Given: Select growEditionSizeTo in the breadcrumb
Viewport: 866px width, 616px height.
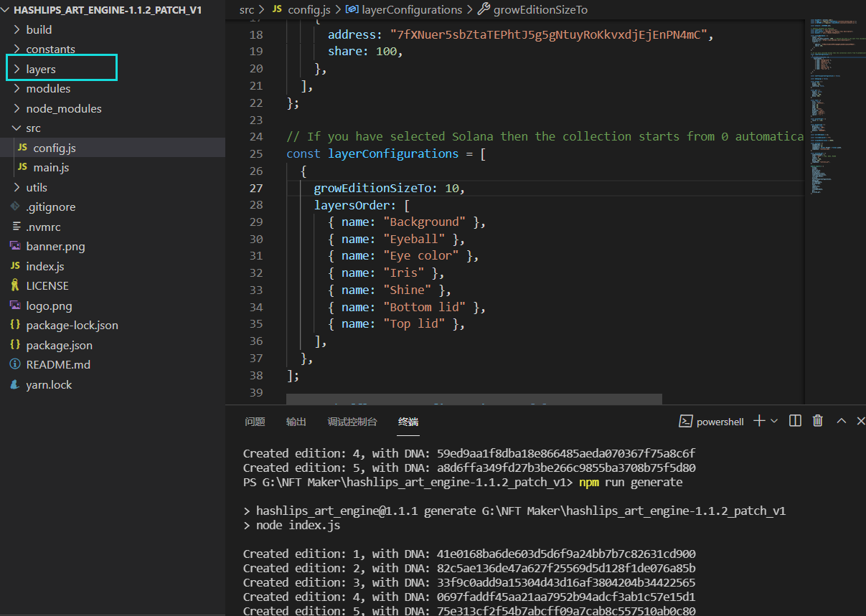Looking at the screenshot, I should 540,10.
